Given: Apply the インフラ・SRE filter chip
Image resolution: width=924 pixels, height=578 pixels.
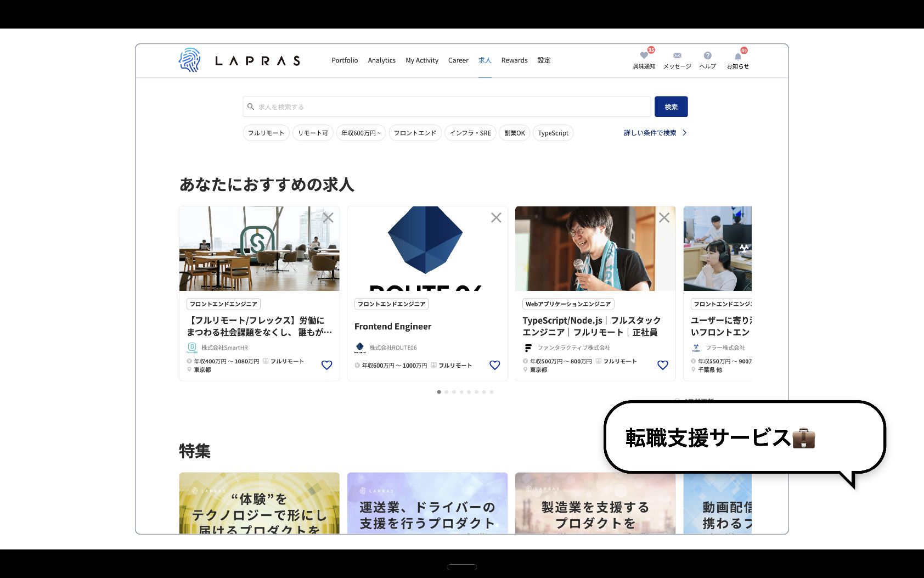Looking at the screenshot, I should (x=470, y=133).
